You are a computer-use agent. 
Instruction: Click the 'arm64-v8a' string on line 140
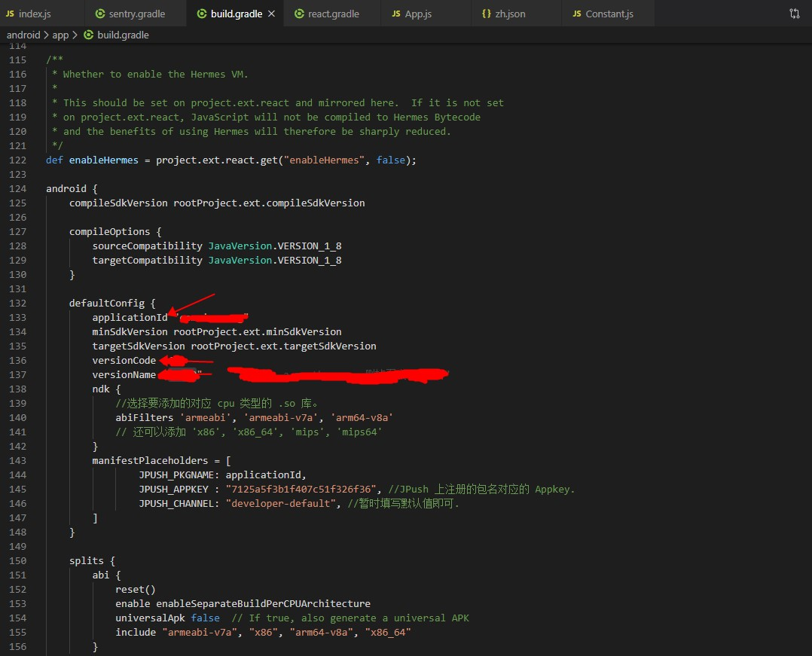click(362, 417)
